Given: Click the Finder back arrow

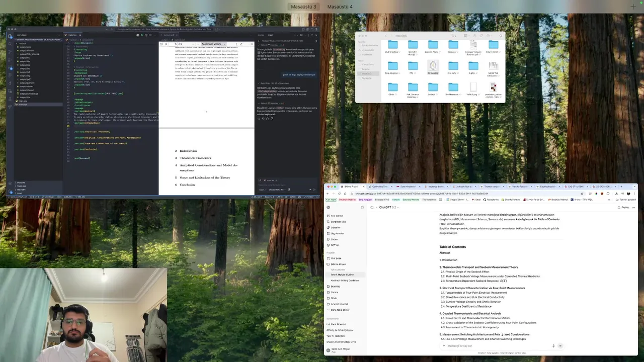Looking at the screenshot, I should pyautogui.click(x=386, y=36).
